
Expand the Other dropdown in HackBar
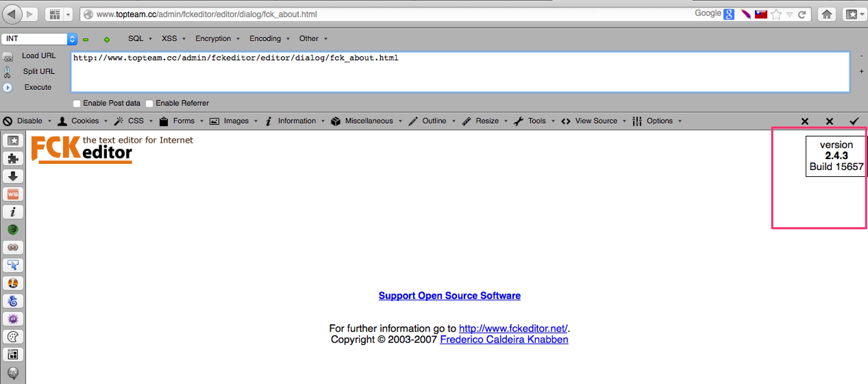(313, 39)
